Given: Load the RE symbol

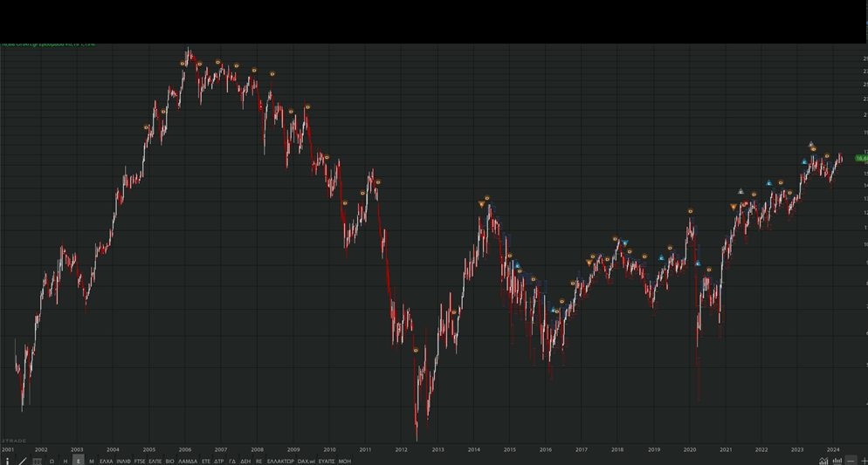Looking at the screenshot, I should (258, 462).
